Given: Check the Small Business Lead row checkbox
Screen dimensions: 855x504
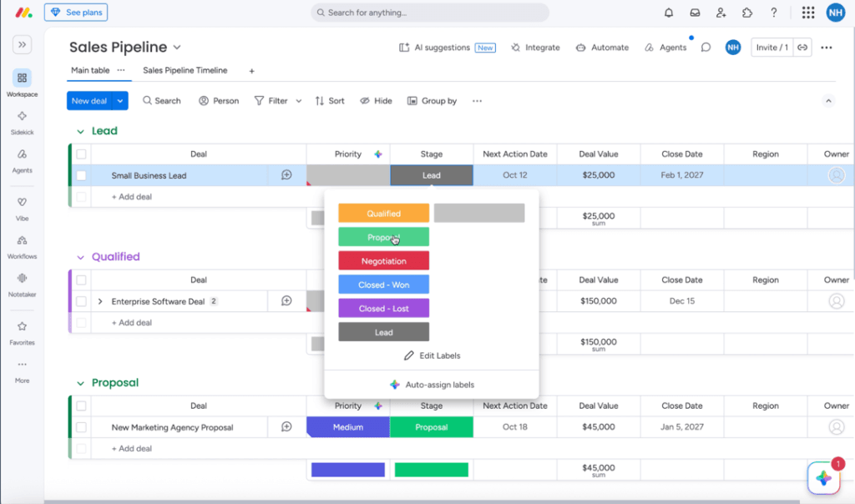Looking at the screenshot, I should tap(81, 175).
